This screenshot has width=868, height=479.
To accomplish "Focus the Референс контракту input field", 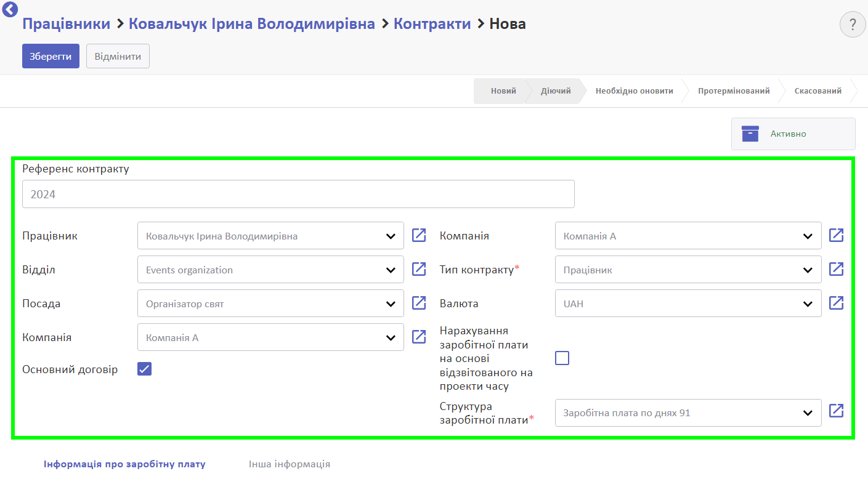I will tap(298, 194).
